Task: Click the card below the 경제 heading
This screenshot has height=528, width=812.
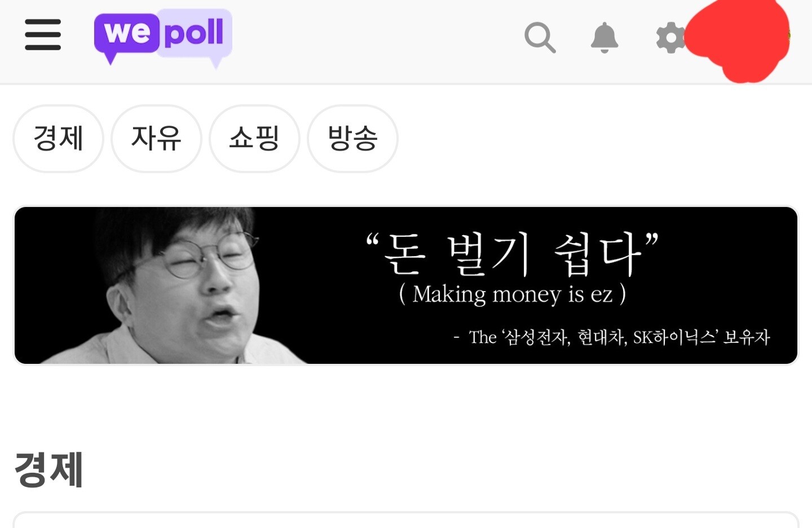Action: tap(406, 520)
